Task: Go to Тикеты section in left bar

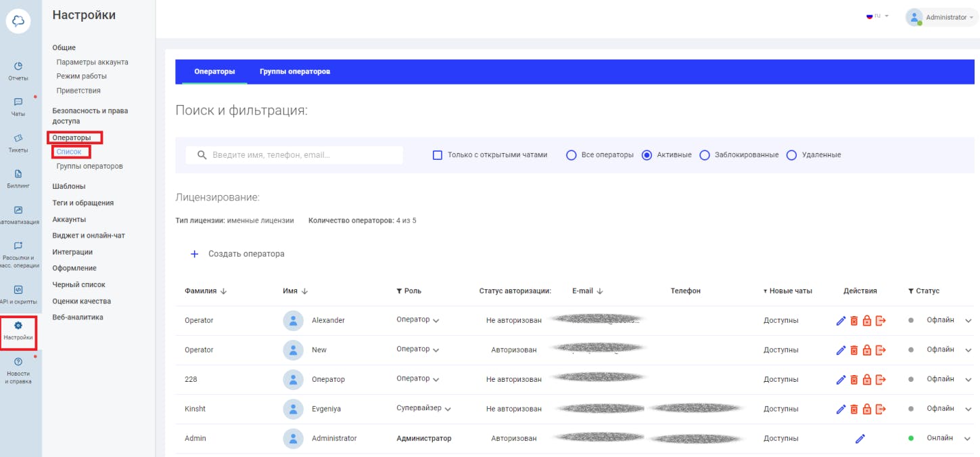Action: [x=18, y=142]
